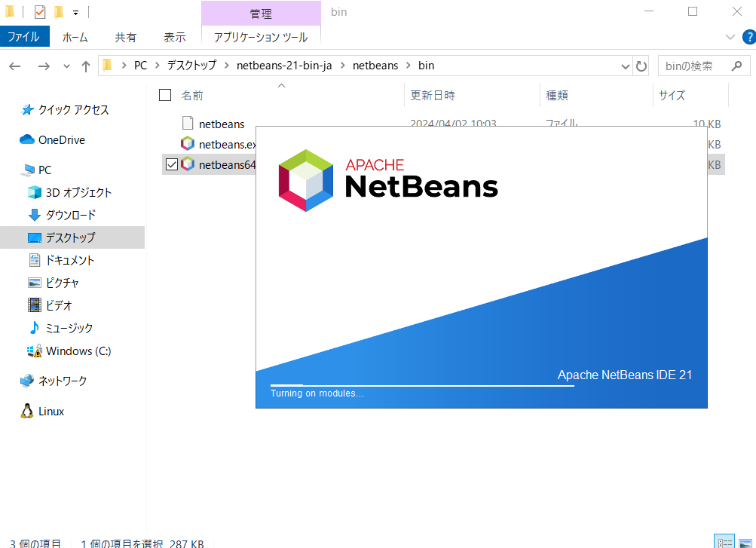Sort by 名前 column header
The height and width of the screenshot is (548, 756).
(x=192, y=96)
